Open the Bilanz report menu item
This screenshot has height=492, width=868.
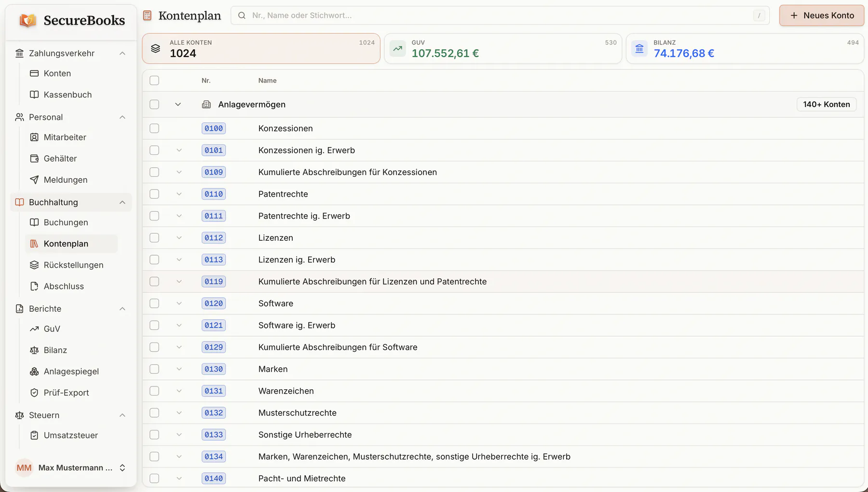(x=71, y=350)
